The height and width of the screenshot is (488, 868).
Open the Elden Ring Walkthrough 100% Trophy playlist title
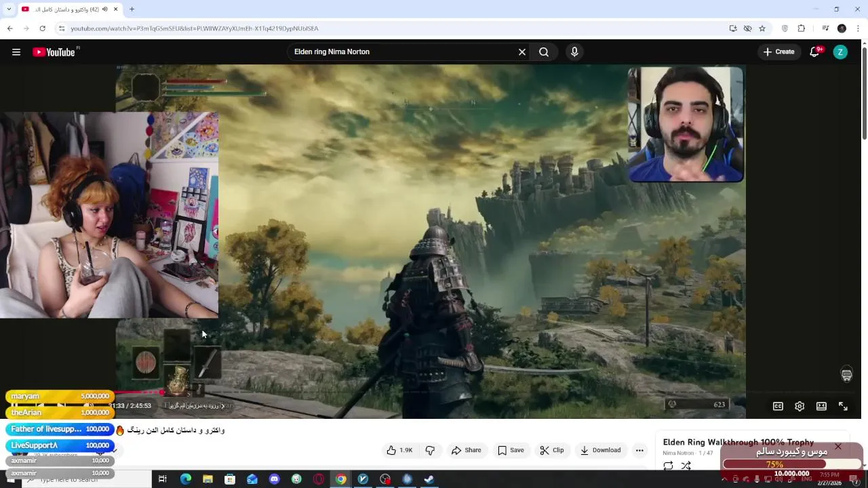pyautogui.click(x=738, y=443)
